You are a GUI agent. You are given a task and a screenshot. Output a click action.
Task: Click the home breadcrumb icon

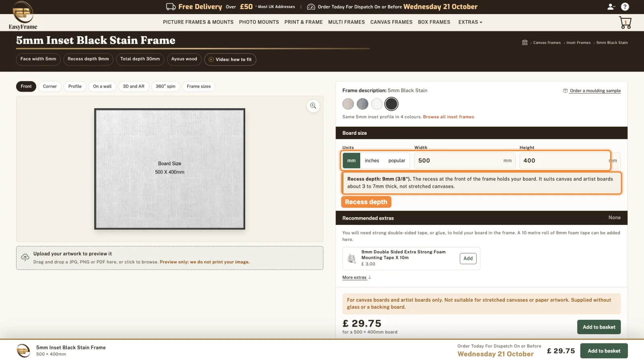524,42
